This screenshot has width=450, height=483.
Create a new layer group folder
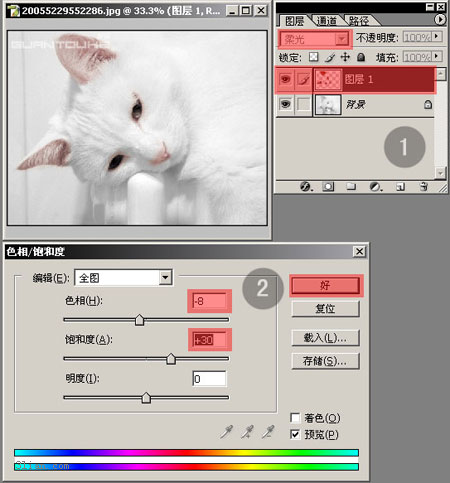tap(351, 186)
